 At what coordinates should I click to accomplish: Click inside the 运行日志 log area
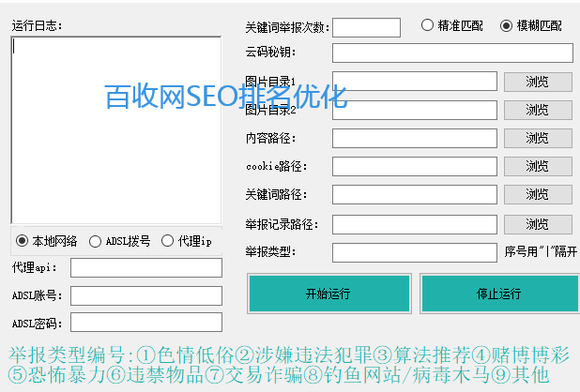pos(116,130)
